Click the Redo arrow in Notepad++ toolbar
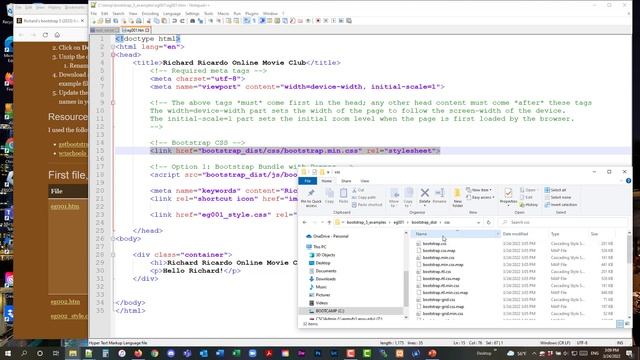The width and height of the screenshot is (640, 360). [182, 21]
